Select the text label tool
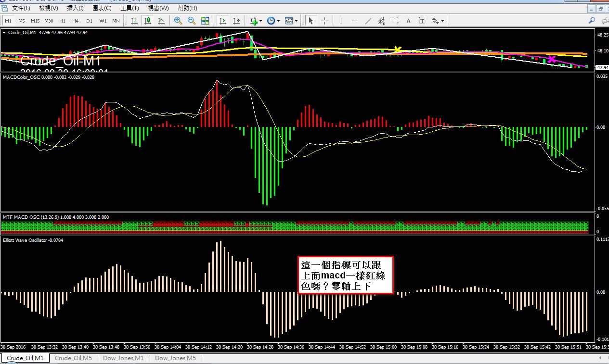The image size is (609, 364). (x=422, y=21)
